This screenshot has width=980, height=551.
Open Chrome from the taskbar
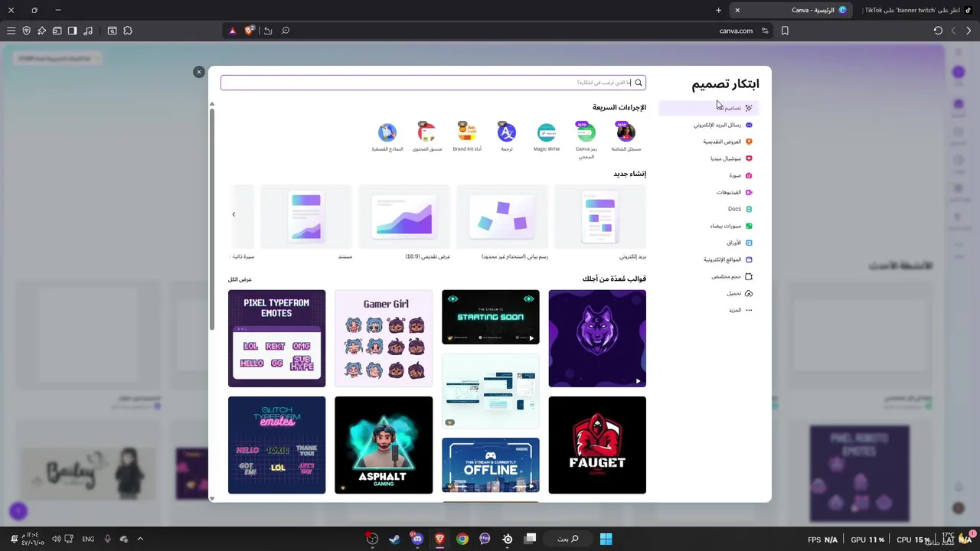click(x=462, y=539)
